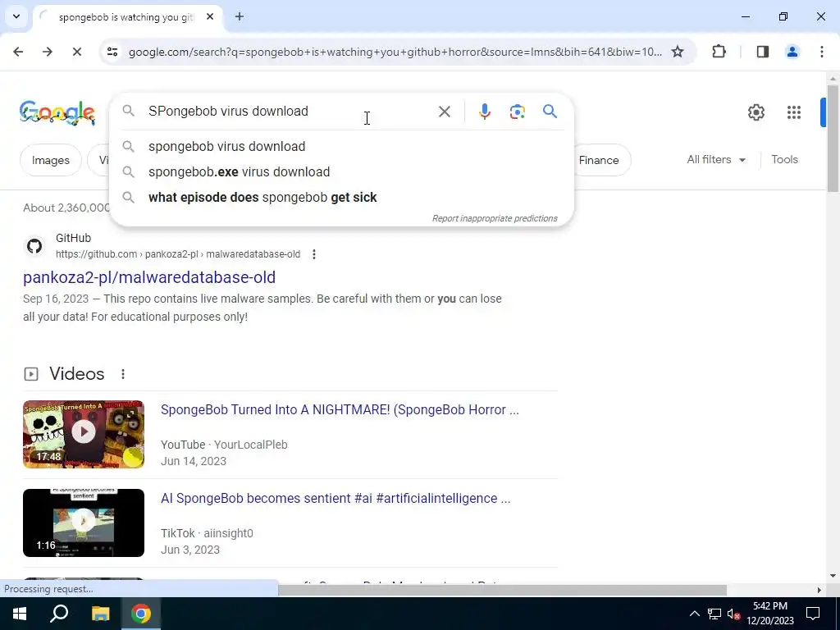Image resolution: width=840 pixels, height=630 pixels.
Task: Click the Google doodle logo
Action: click(x=57, y=112)
